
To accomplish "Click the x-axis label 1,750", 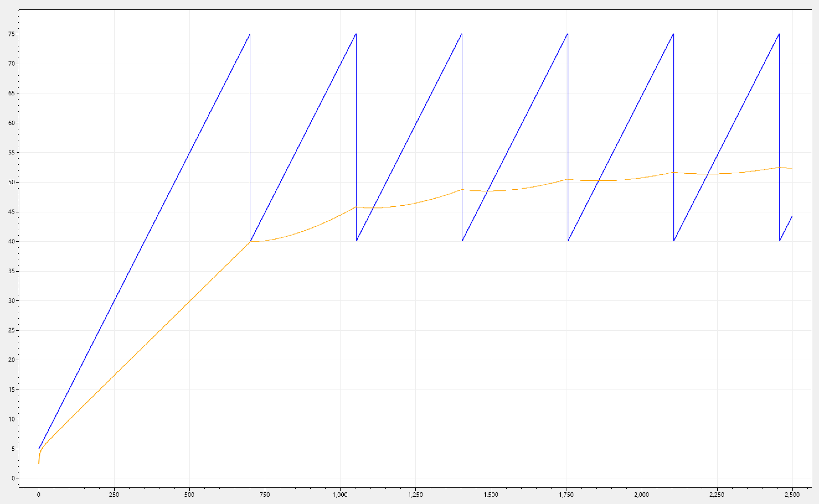I will click(566, 495).
